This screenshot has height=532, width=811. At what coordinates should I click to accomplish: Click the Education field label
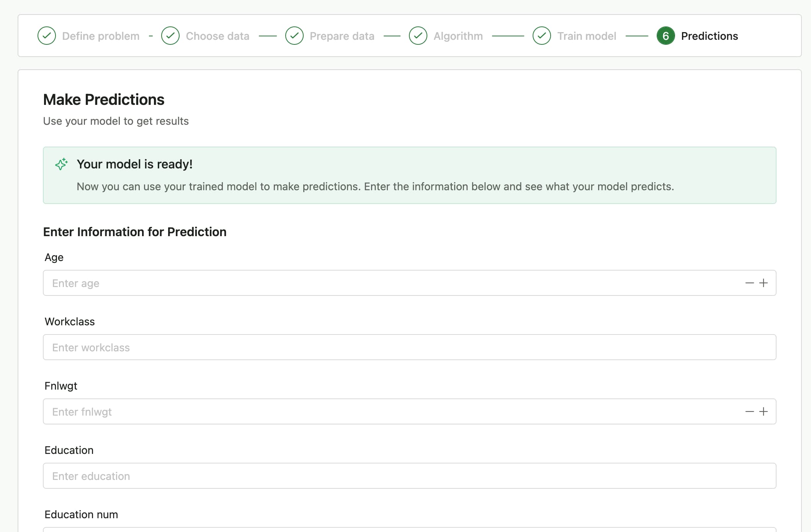(69, 450)
